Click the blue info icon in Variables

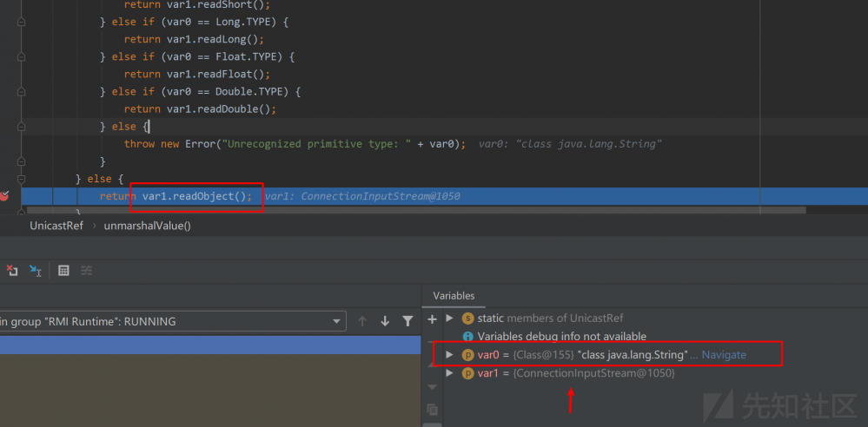click(467, 336)
